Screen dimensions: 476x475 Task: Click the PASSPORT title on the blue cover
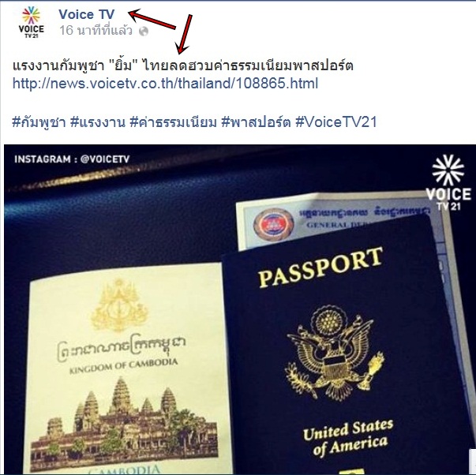click(320, 267)
